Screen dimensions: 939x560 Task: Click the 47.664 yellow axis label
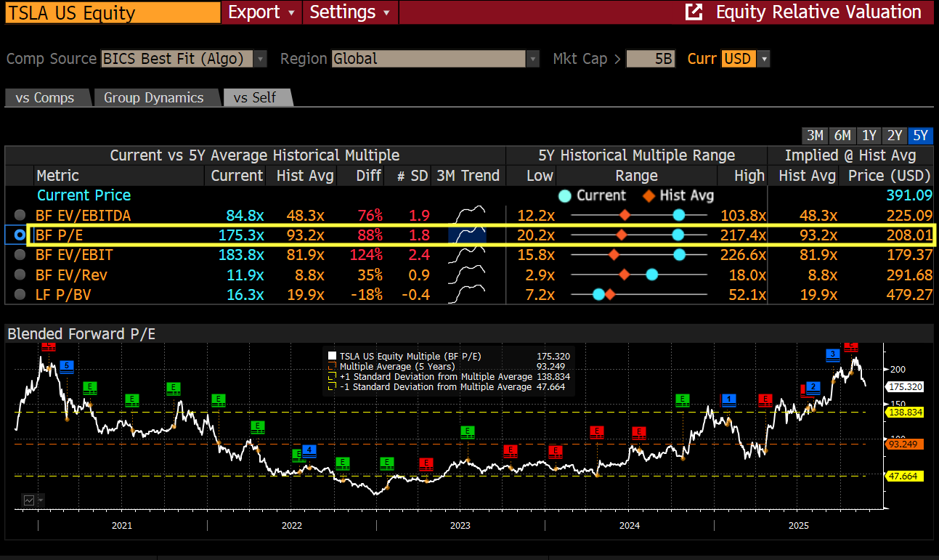click(905, 476)
